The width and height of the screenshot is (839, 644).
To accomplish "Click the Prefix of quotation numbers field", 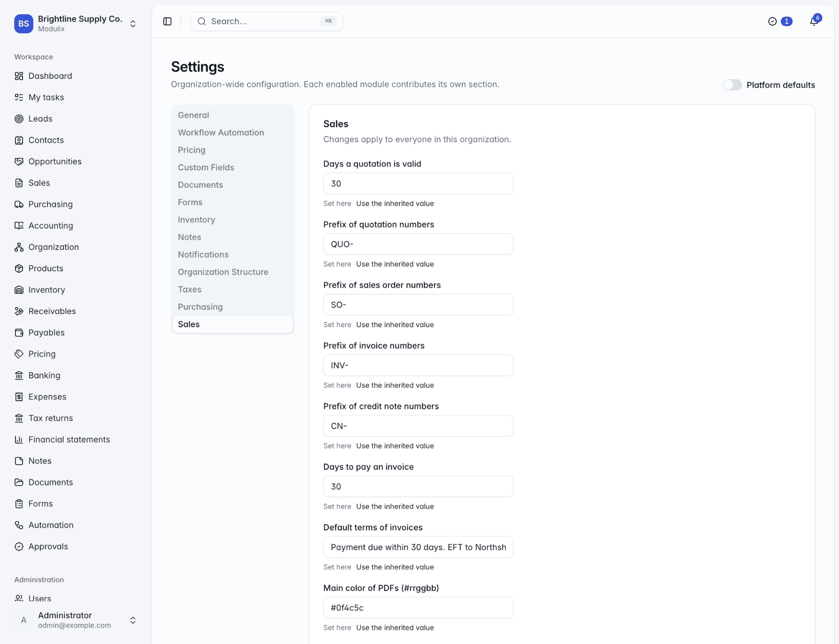I will (x=418, y=244).
